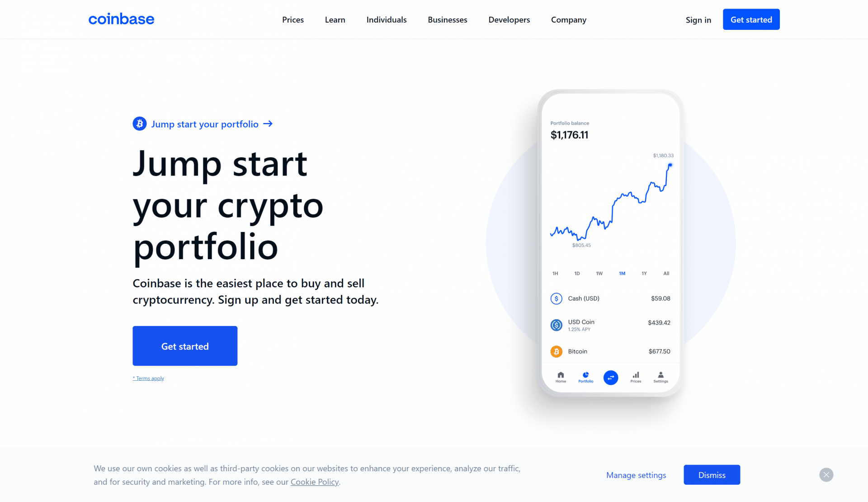Image resolution: width=868 pixels, height=502 pixels.
Task: Click the Terms apply link
Action: [147, 378]
